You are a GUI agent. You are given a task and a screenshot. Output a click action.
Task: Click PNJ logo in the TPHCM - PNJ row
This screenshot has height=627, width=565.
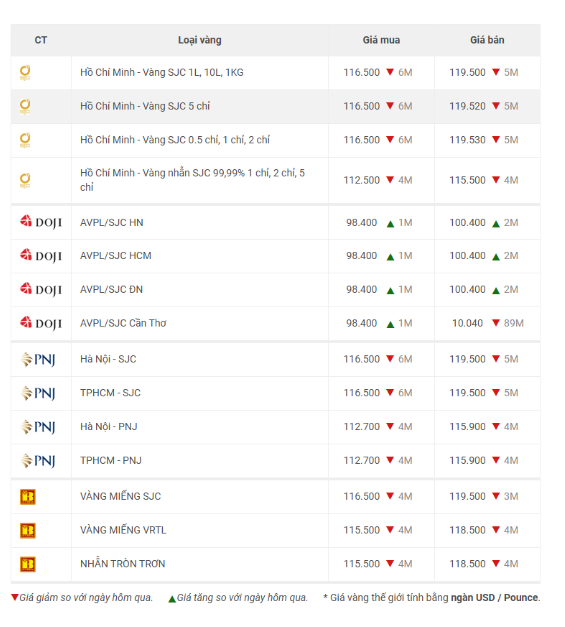[x=38, y=461]
